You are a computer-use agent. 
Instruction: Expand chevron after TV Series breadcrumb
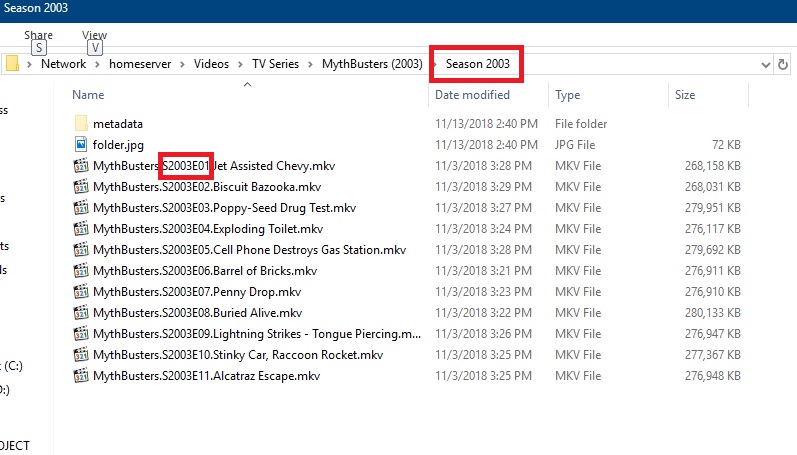click(310, 64)
